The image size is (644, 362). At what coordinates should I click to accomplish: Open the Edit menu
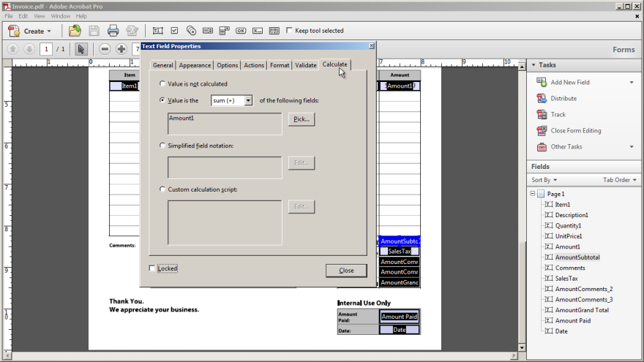click(x=23, y=16)
